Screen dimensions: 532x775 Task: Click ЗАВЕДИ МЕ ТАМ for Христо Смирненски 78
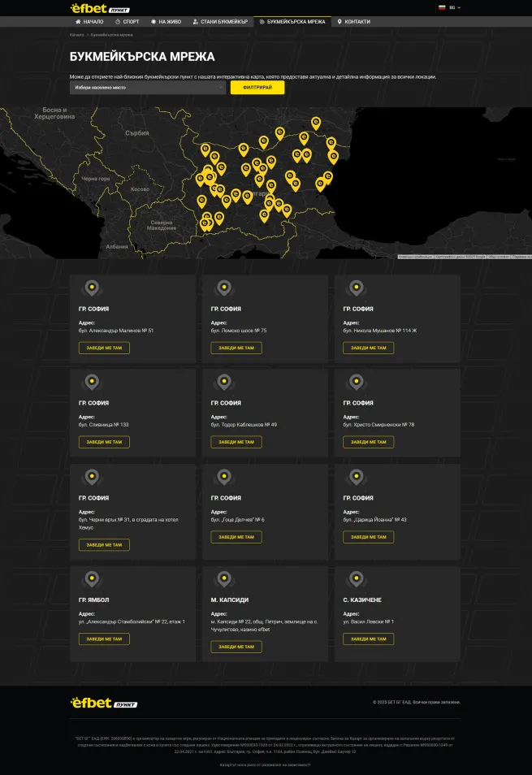click(x=369, y=442)
